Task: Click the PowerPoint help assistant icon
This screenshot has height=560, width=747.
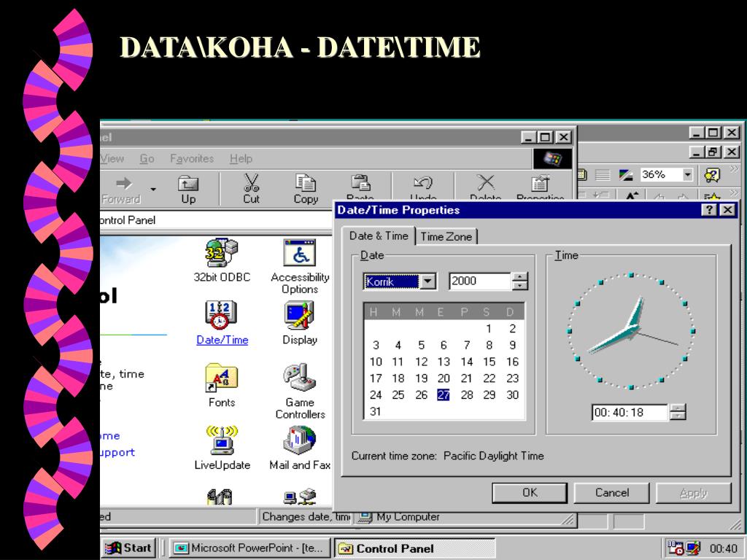Action: click(x=712, y=175)
